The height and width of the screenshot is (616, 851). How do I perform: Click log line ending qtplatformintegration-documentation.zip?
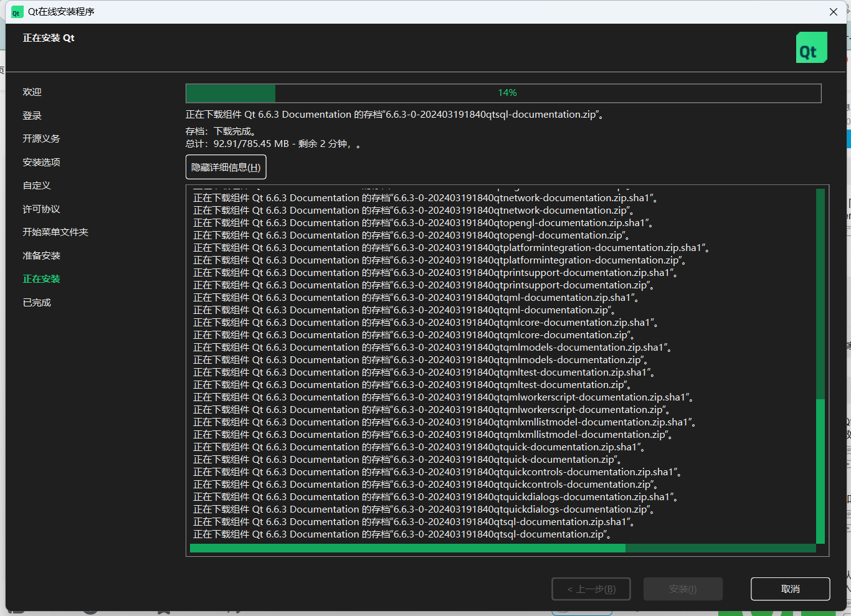click(x=440, y=260)
